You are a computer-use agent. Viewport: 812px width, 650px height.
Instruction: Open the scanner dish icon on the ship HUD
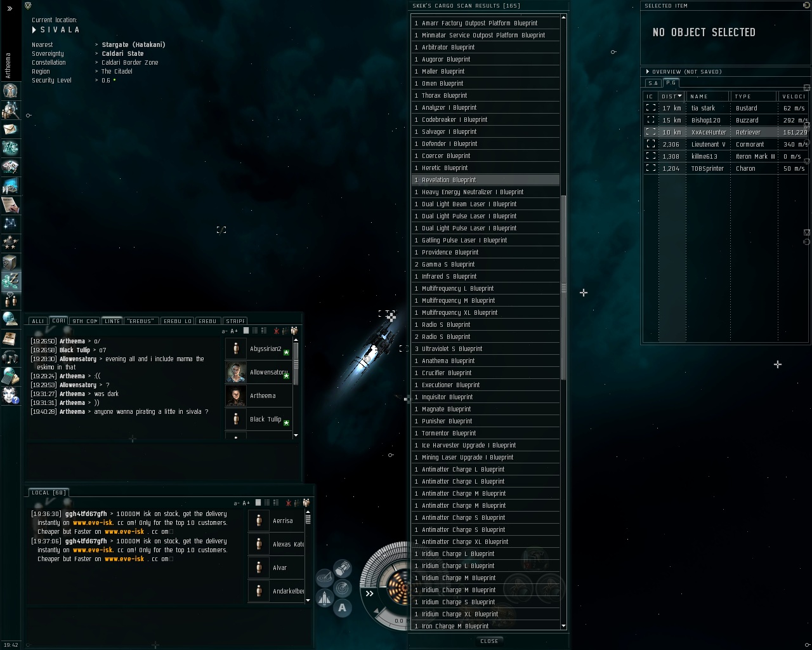pos(325,578)
